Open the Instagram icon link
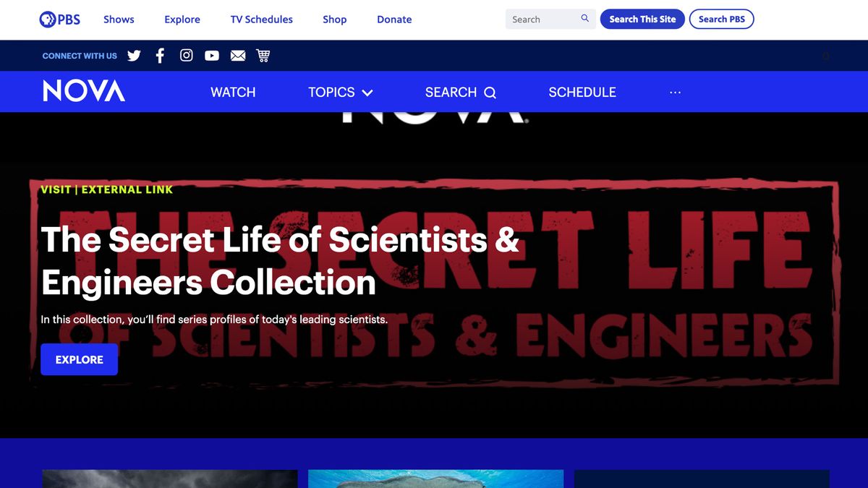The height and width of the screenshot is (488, 868). coord(186,55)
